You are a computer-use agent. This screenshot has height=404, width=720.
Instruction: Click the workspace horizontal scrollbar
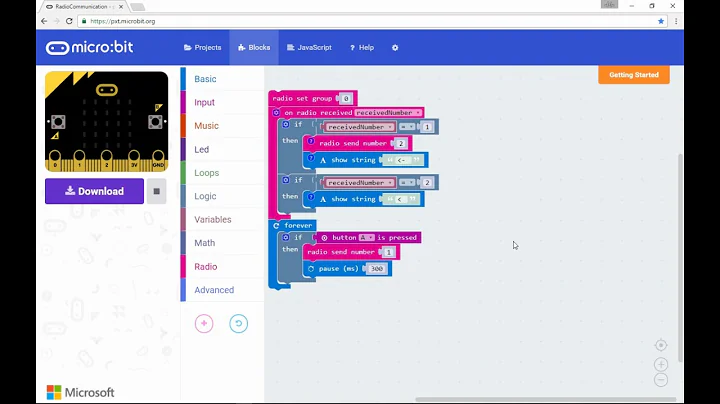click(x=546, y=399)
